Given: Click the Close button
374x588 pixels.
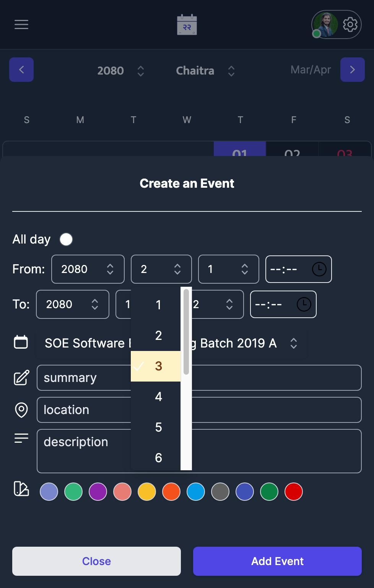Looking at the screenshot, I should [96, 561].
